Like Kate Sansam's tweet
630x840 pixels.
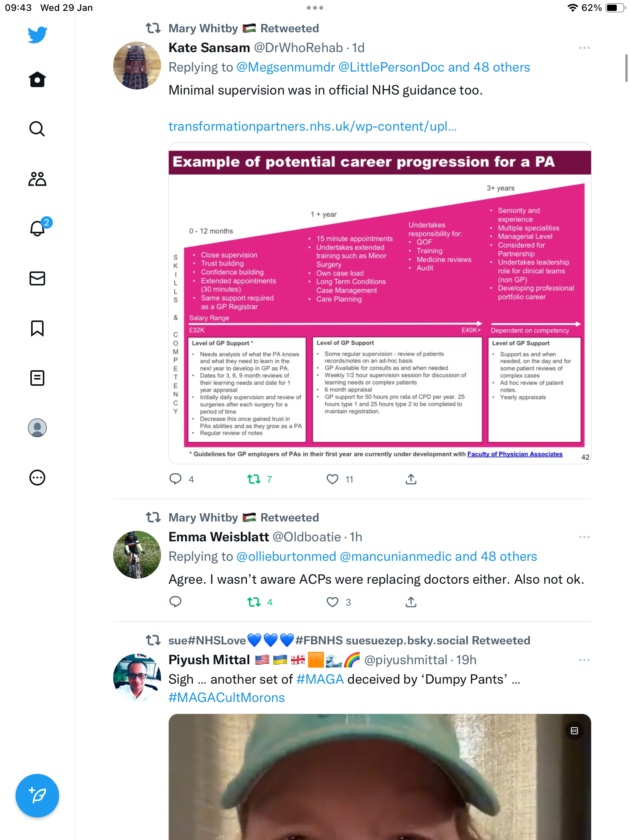(x=332, y=479)
